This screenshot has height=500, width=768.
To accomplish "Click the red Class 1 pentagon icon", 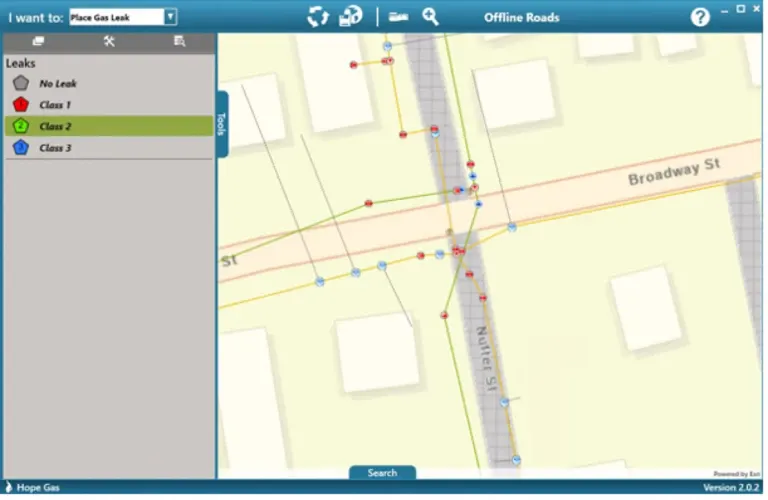I will (x=21, y=105).
